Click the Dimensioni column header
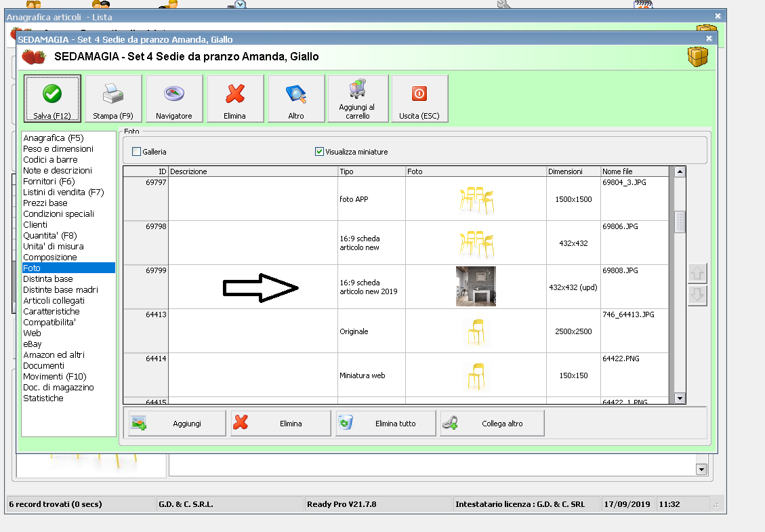 point(573,171)
